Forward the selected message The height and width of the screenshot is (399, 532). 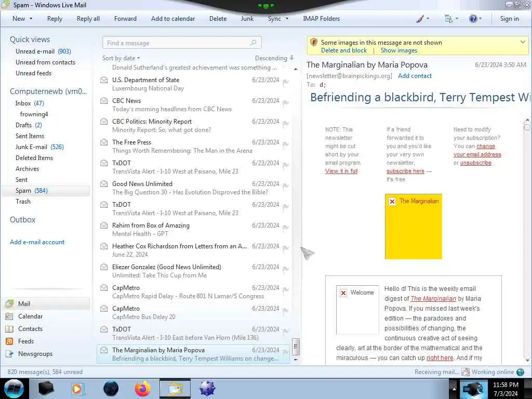(x=125, y=19)
